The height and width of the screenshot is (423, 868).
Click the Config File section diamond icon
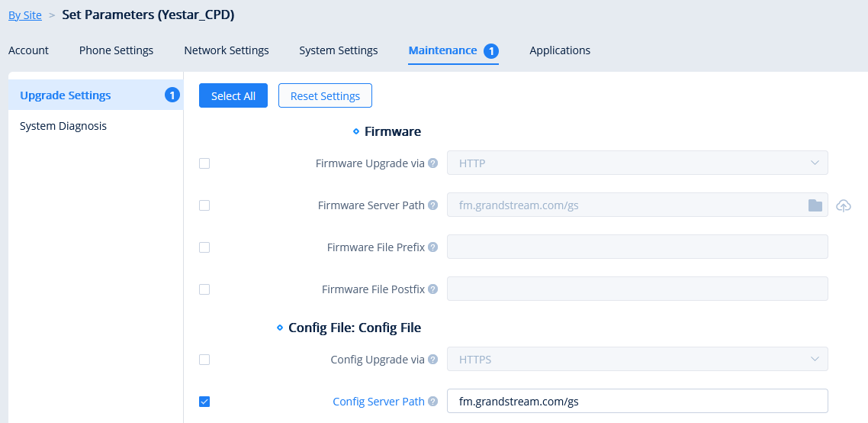click(280, 328)
